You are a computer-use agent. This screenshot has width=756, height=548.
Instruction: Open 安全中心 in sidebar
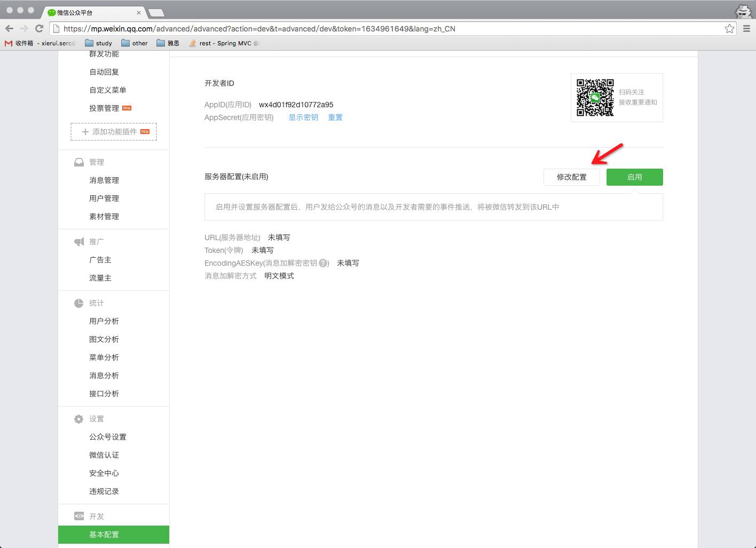click(104, 473)
